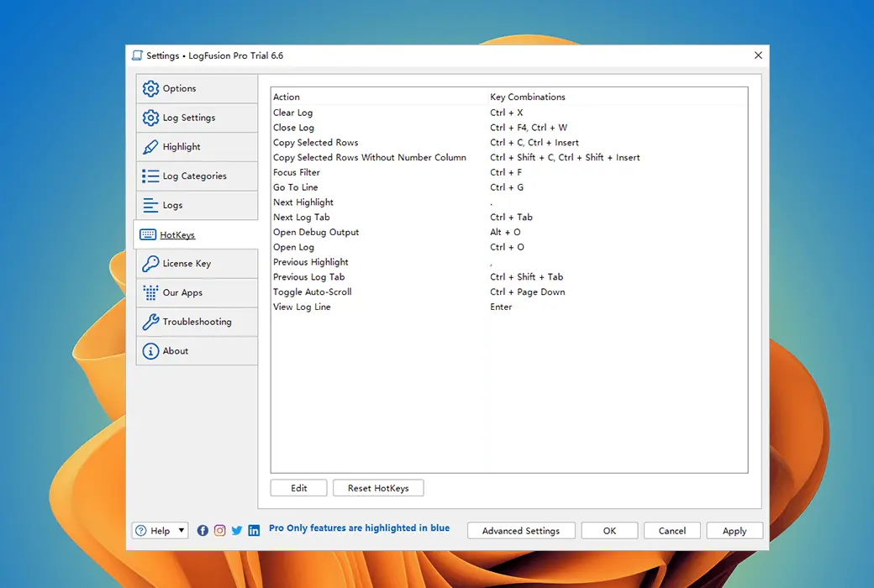874x588 pixels.
Task: Open the LinkedIn social icon
Action: (254, 531)
